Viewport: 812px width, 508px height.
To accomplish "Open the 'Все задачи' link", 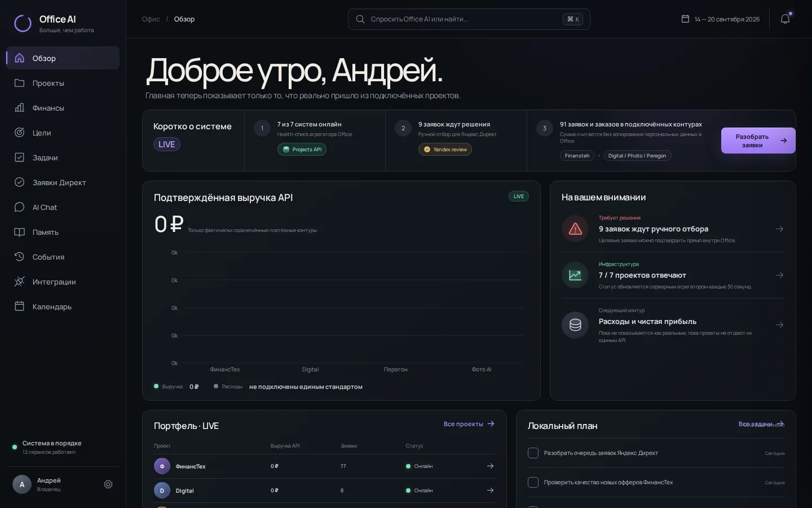I will tap(761, 424).
